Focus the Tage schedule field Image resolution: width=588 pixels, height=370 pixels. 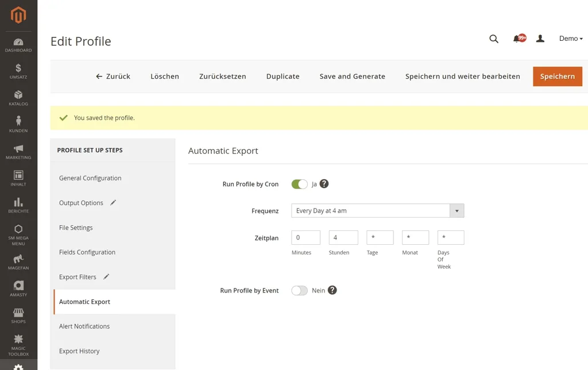coord(380,237)
